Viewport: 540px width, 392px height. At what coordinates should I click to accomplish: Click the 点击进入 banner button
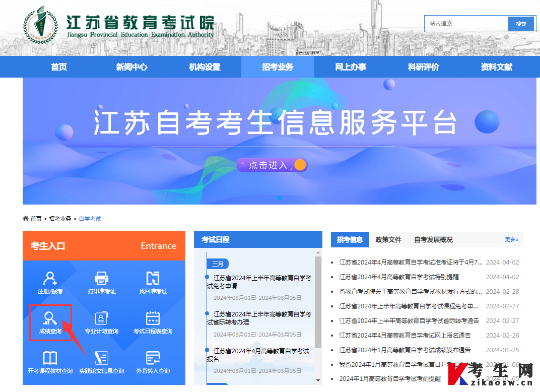(x=272, y=165)
